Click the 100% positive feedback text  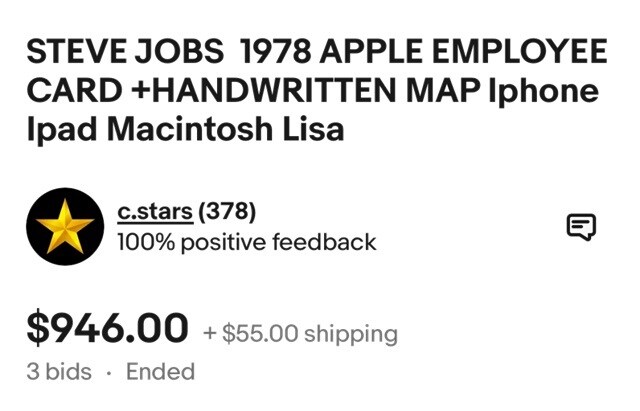coord(247,242)
